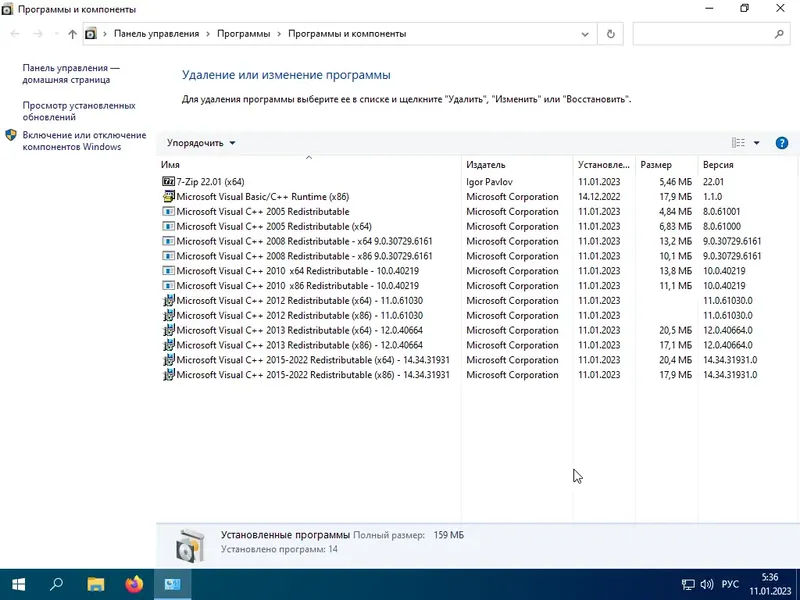800x600 pixels.
Task: Click the change-view list icon
Action: tap(737, 142)
